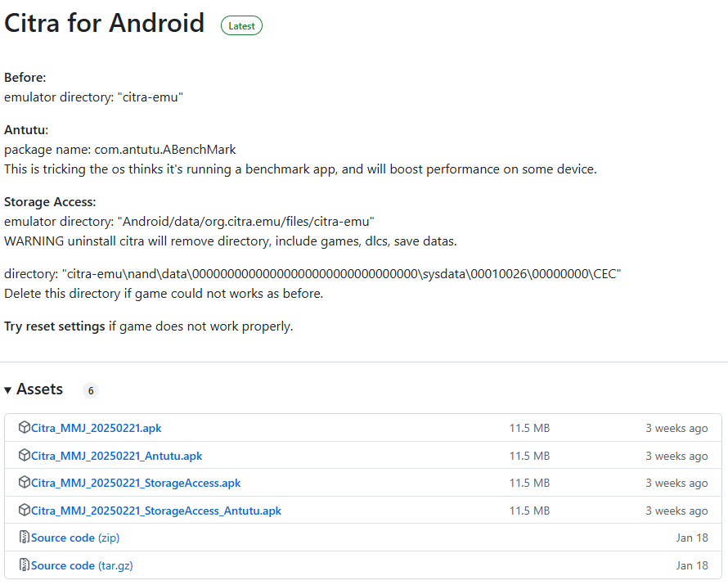
Task: Click the Assets count badge showing 6
Action: 91,390
